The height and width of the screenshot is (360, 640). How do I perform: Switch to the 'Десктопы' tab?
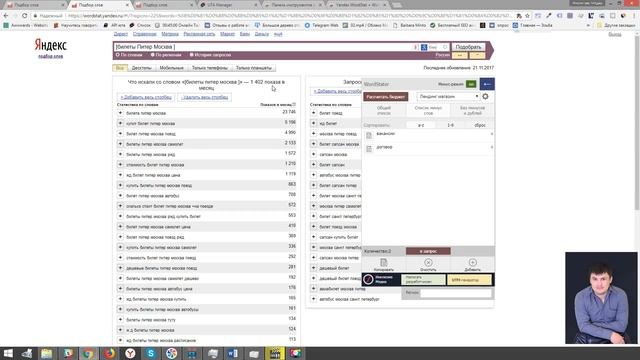142,68
